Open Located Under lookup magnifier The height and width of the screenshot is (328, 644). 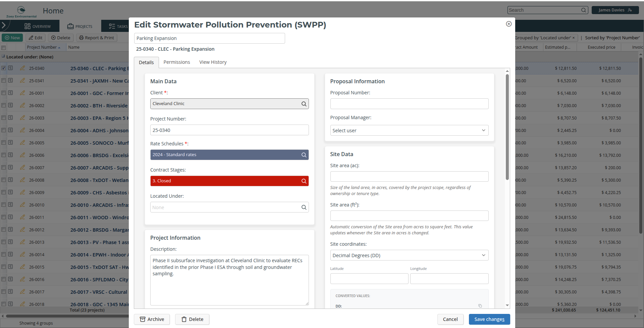[304, 207]
